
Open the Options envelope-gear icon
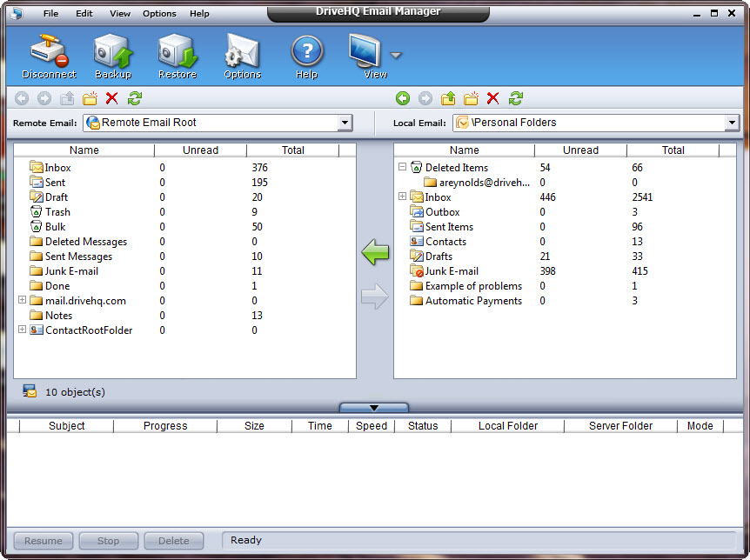coord(243,56)
